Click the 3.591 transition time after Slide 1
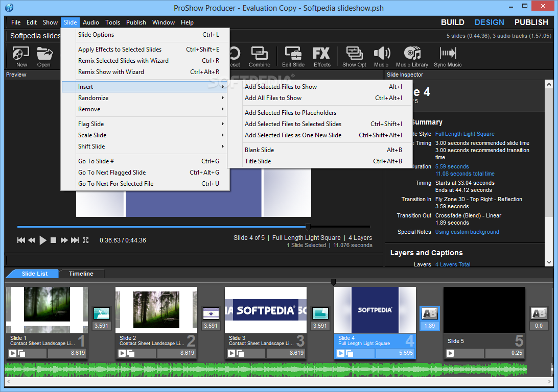The width and height of the screenshot is (558, 392). tap(101, 326)
